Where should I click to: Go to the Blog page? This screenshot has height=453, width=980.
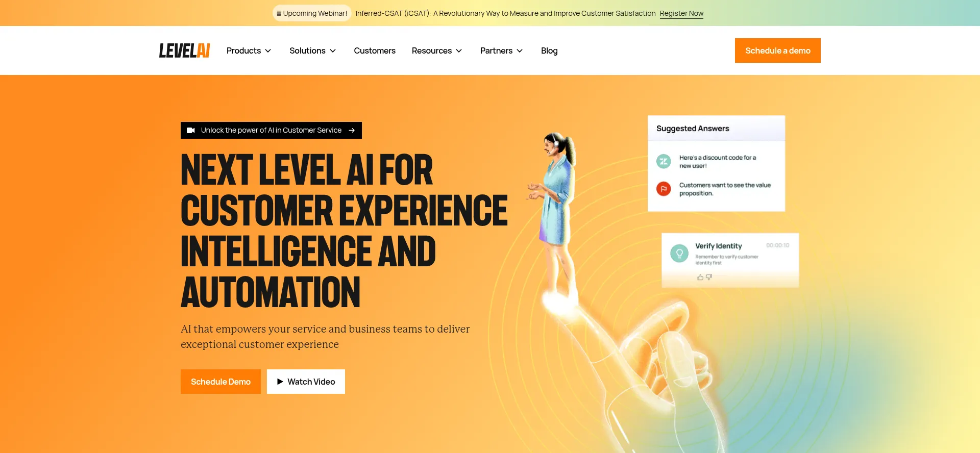pyautogui.click(x=549, y=51)
